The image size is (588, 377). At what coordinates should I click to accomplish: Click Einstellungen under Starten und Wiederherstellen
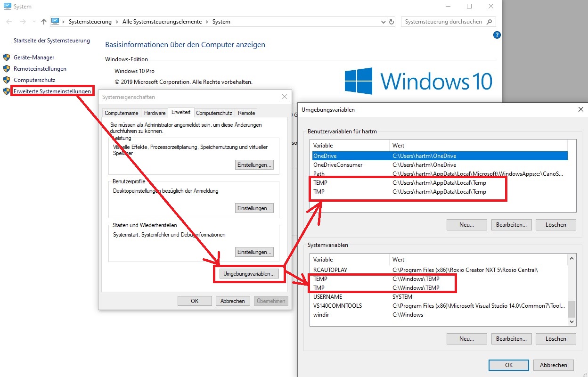pyautogui.click(x=254, y=252)
